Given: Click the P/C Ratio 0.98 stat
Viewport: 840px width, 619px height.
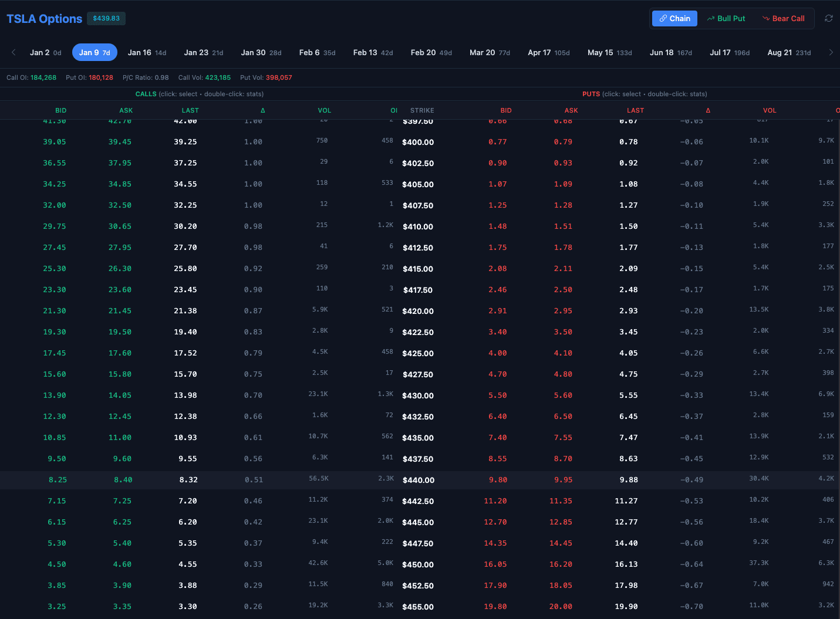Looking at the screenshot, I should (x=146, y=77).
